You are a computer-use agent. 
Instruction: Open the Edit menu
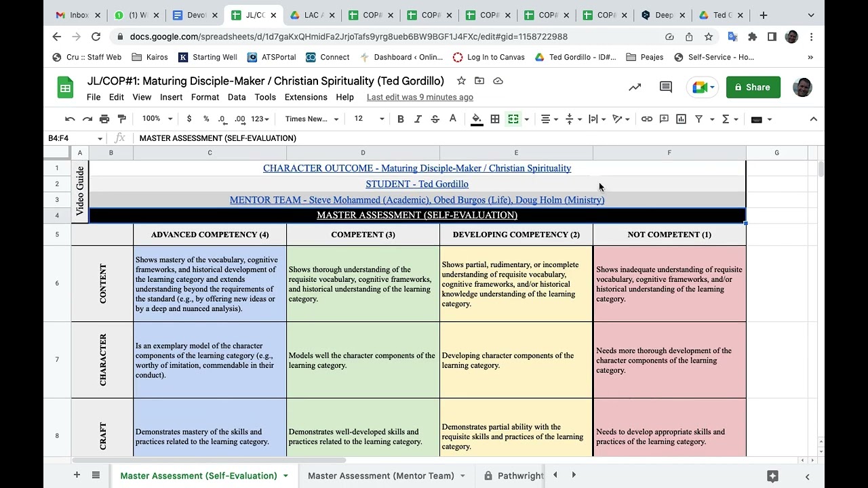(117, 97)
